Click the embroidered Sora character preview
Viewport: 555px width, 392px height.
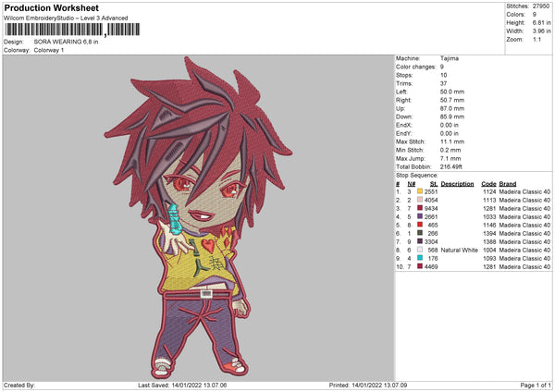(198, 217)
